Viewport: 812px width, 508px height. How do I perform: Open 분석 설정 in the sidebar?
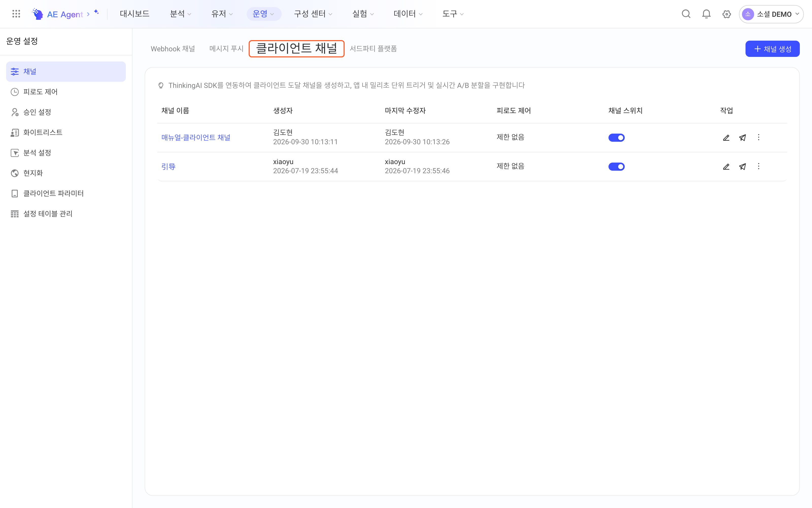pyautogui.click(x=66, y=153)
